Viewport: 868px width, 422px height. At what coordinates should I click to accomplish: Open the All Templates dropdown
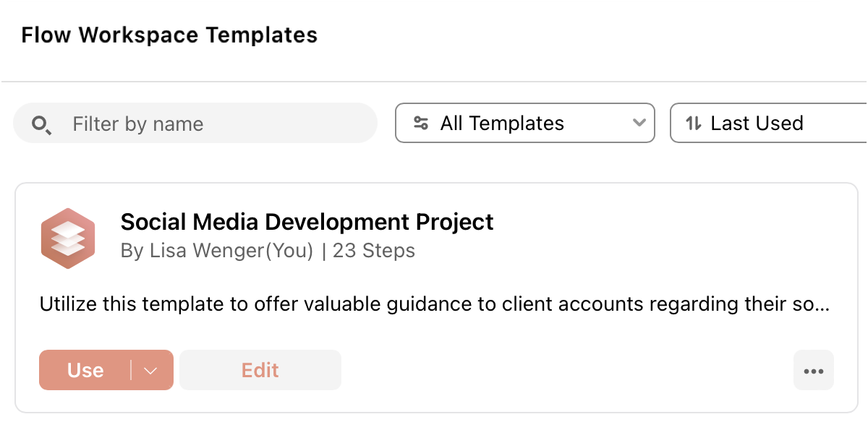[525, 123]
